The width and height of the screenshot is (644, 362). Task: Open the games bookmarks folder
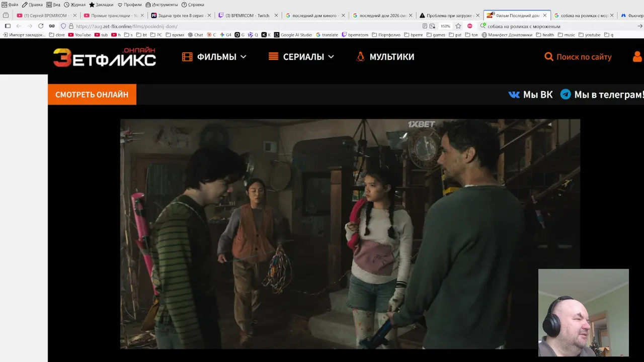point(436,35)
